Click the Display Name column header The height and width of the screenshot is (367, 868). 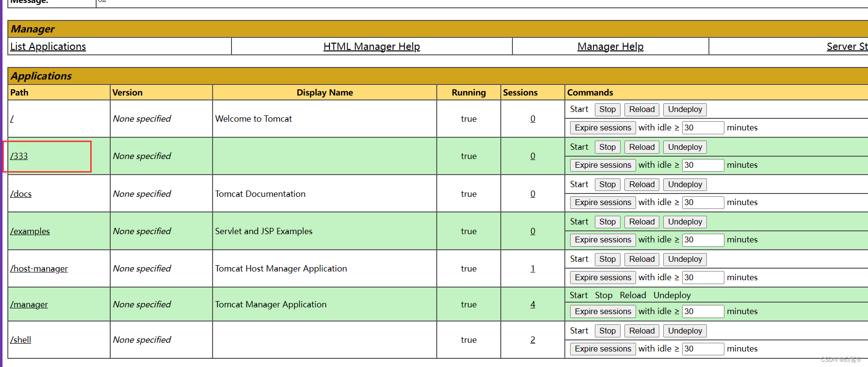pyautogui.click(x=325, y=93)
